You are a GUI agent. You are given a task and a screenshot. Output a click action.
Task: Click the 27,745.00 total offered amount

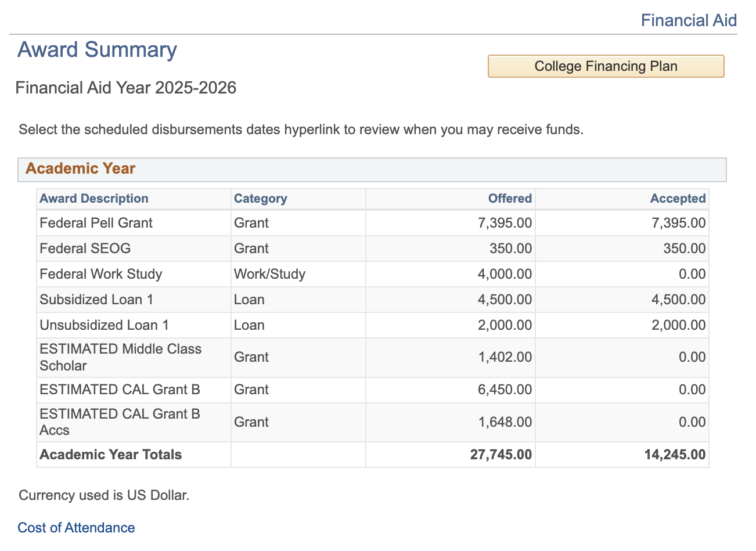point(501,455)
